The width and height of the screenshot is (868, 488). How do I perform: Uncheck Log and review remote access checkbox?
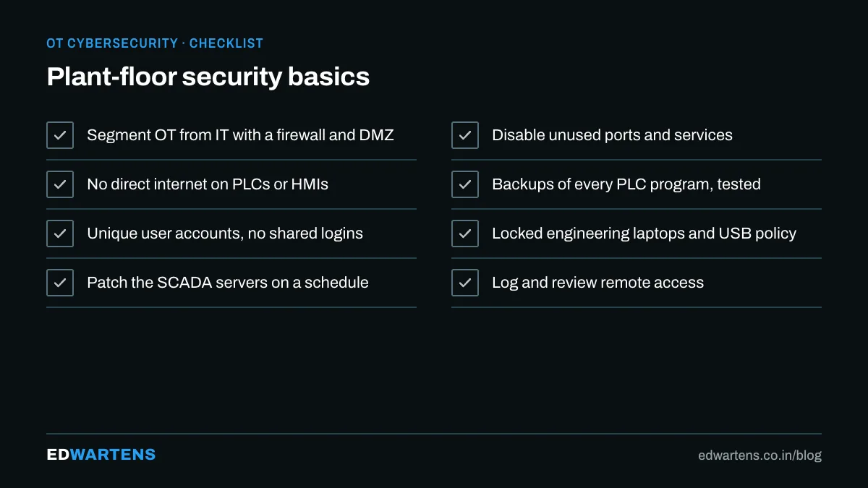pos(465,283)
